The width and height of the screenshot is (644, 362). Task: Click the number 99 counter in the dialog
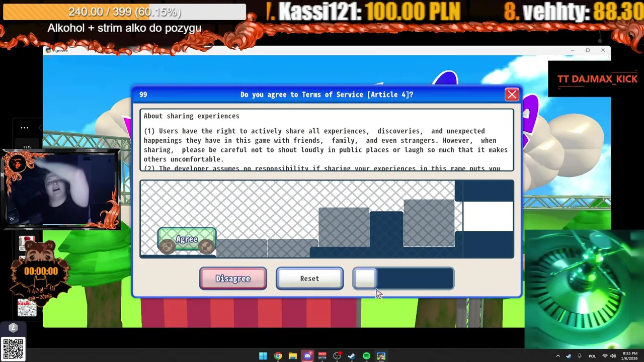(143, 95)
